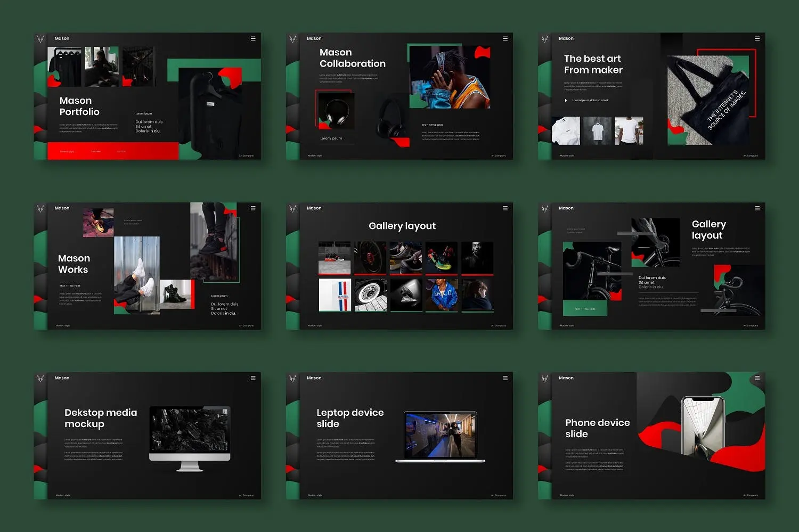799x532 pixels.
Task: Open hamburger menu on The best art slide
Action: [757, 38]
